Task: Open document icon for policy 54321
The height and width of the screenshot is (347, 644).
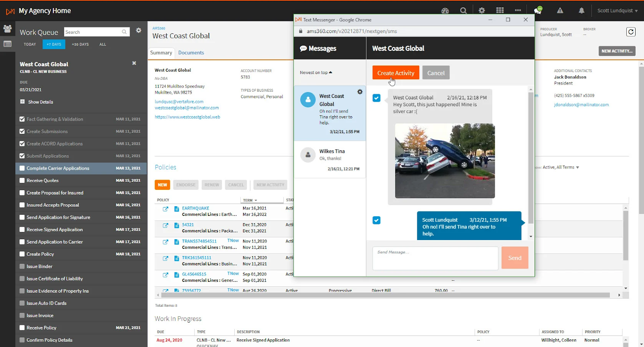Action: [176, 225]
